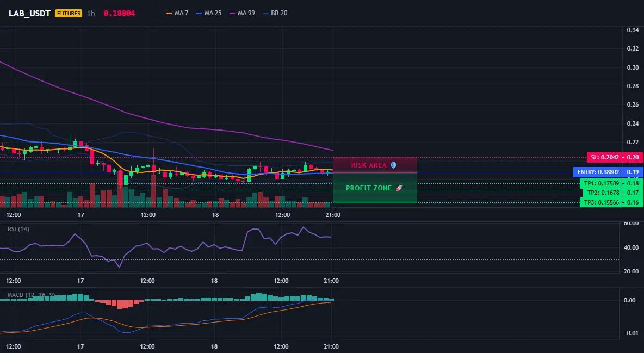Click the yellow FUTURES badge

click(69, 13)
